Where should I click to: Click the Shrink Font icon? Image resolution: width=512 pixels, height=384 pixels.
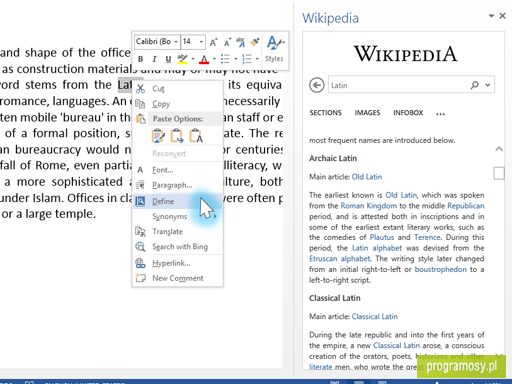coord(227,42)
